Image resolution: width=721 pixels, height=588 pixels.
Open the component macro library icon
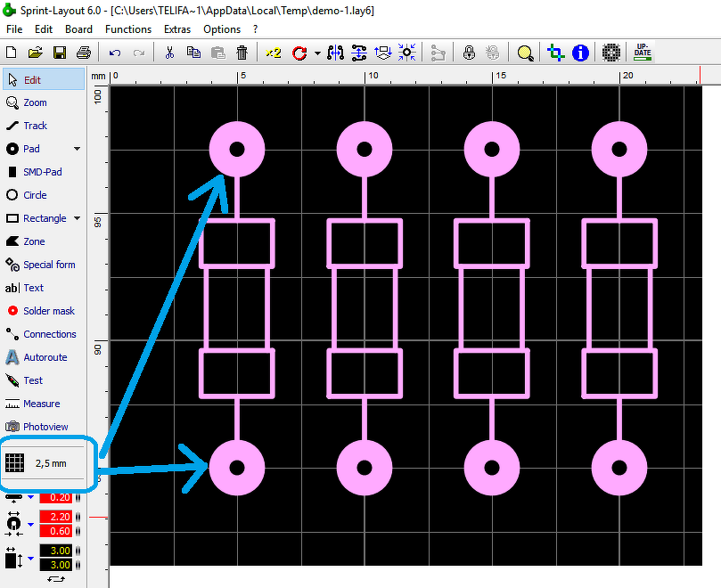coord(611,53)
